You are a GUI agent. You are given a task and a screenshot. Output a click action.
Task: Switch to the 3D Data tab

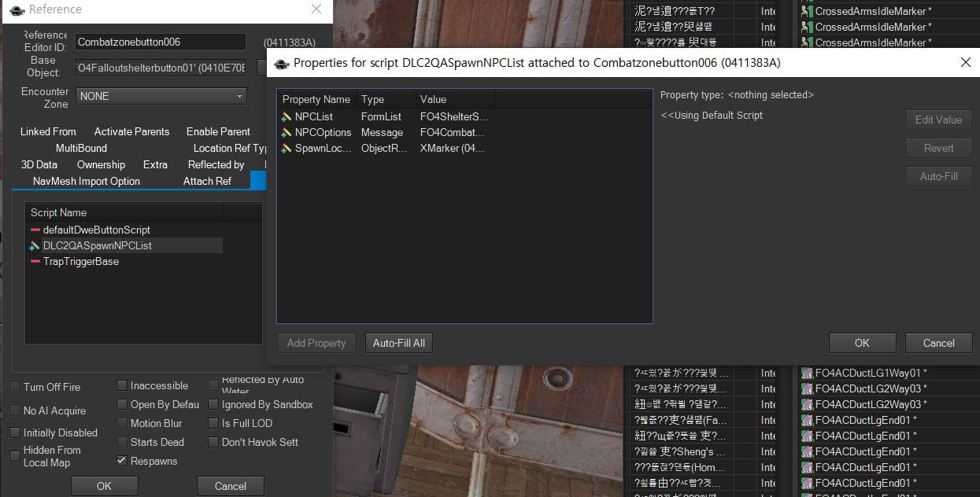39,164
